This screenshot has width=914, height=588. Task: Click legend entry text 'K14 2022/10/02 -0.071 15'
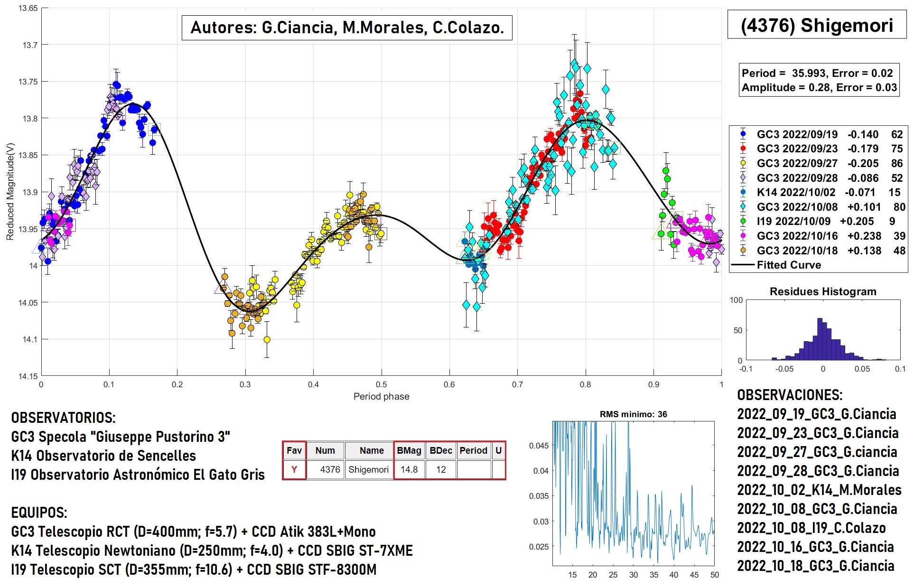[829, 192]
